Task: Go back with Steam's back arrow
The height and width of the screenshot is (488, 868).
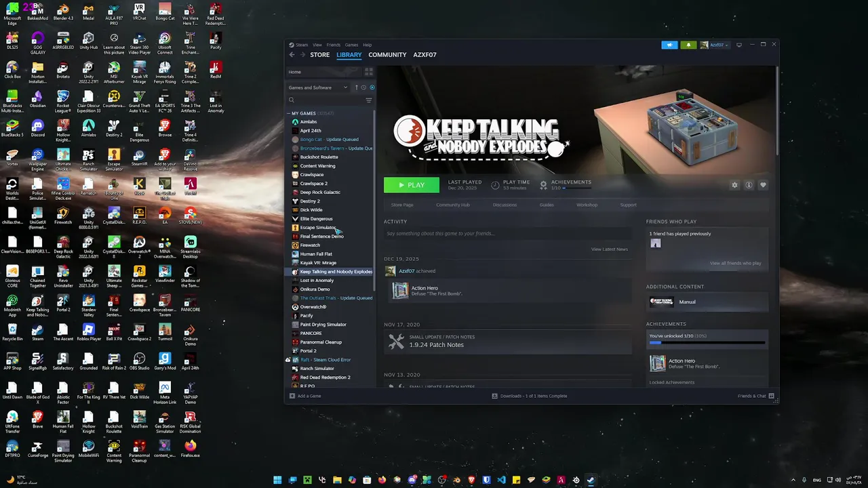Action: coord(292,55)
